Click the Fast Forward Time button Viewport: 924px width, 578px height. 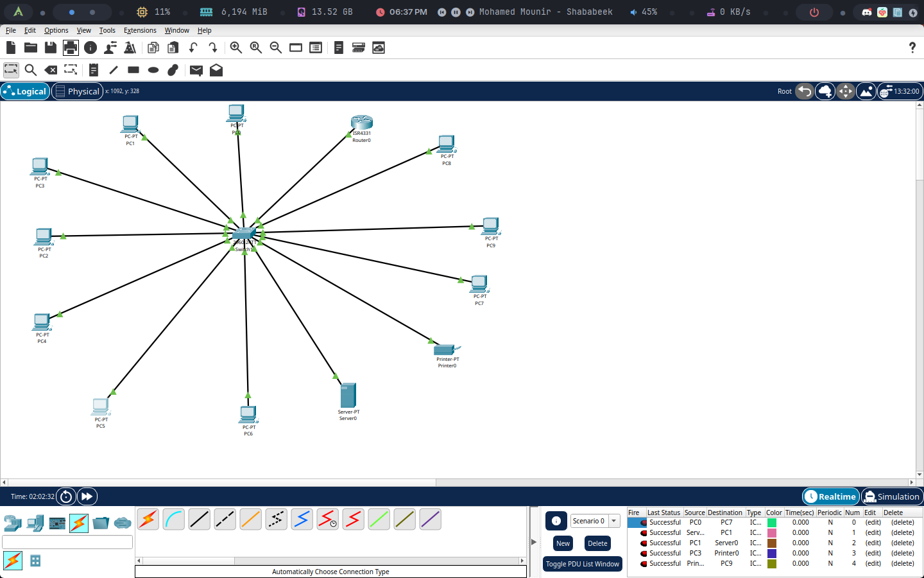coord(87,496)
